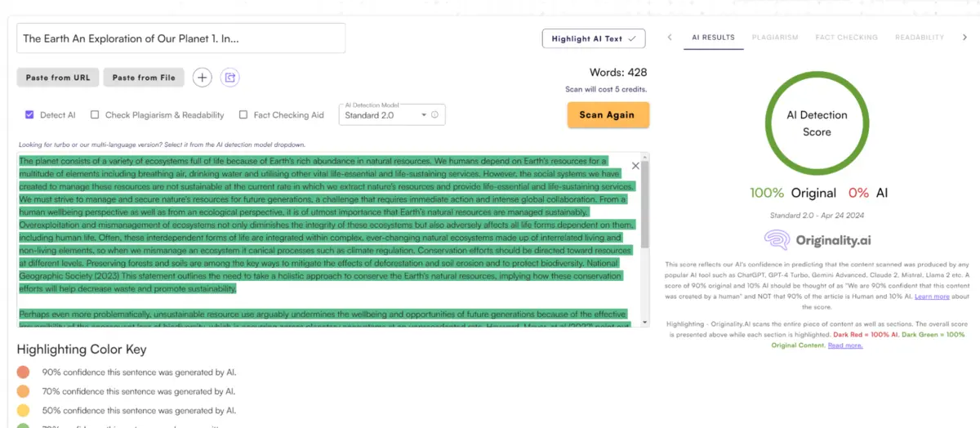Image resolution: width=980 pixels, height=428 pixels.
Task: Toggle Highlight AI Text button
Action: point(594,38)
